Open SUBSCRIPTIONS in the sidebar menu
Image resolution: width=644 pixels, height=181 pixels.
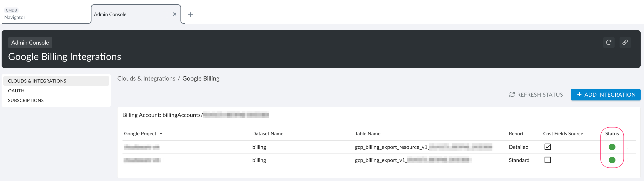(x=26, y=100)
